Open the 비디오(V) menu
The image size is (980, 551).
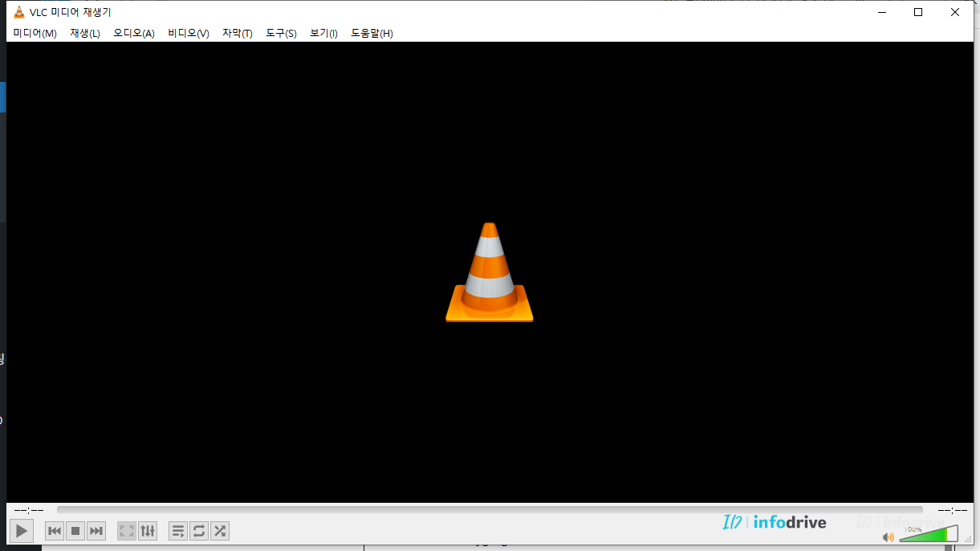[189, 33]
